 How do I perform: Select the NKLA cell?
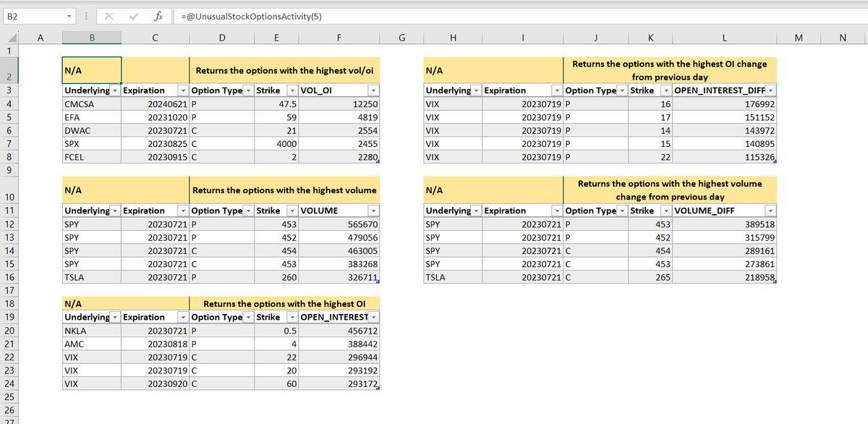coord(91,331)
